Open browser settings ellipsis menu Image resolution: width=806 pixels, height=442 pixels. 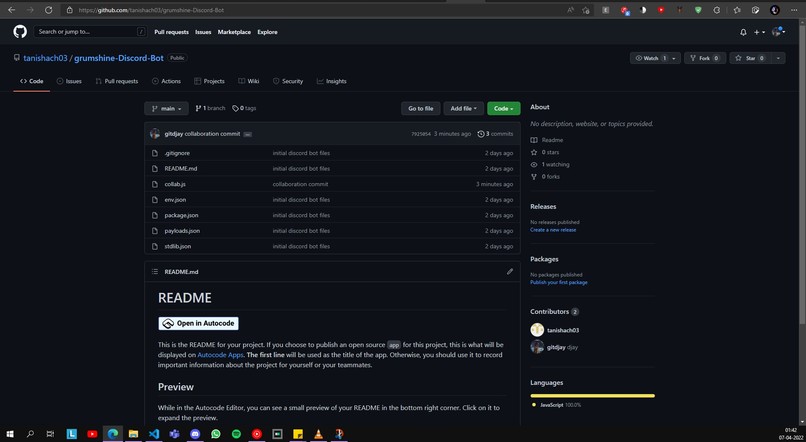795,10
